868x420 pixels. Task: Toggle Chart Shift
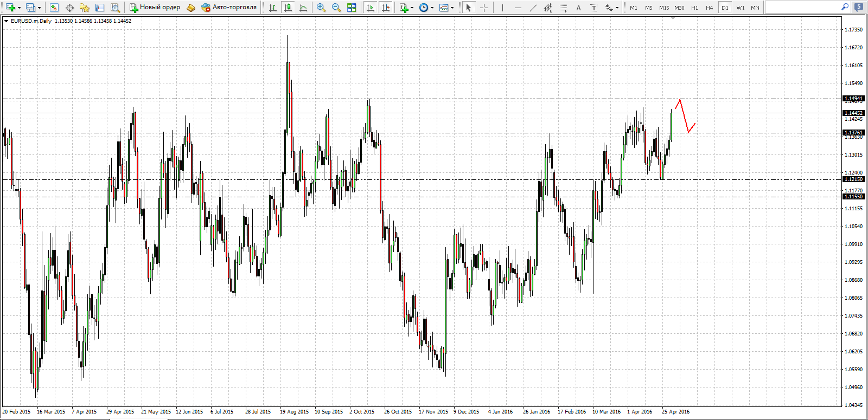click(386, 8)
